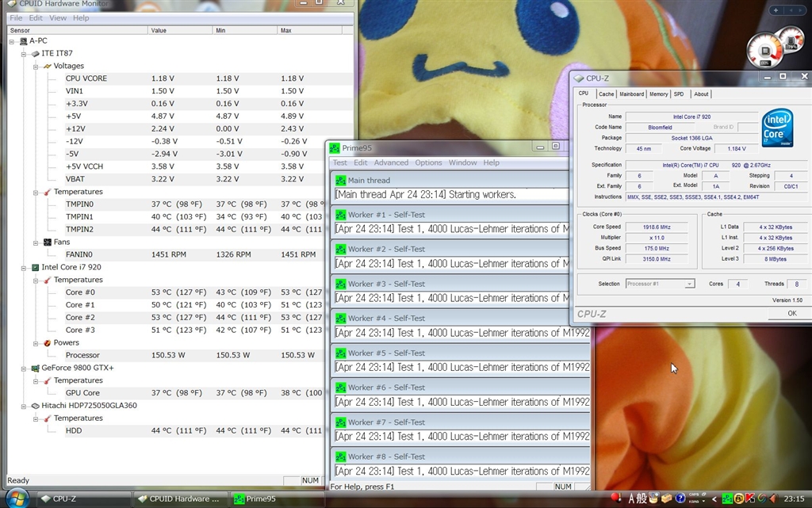Open the blue question mark help tray icon

[x=680, y=498]
